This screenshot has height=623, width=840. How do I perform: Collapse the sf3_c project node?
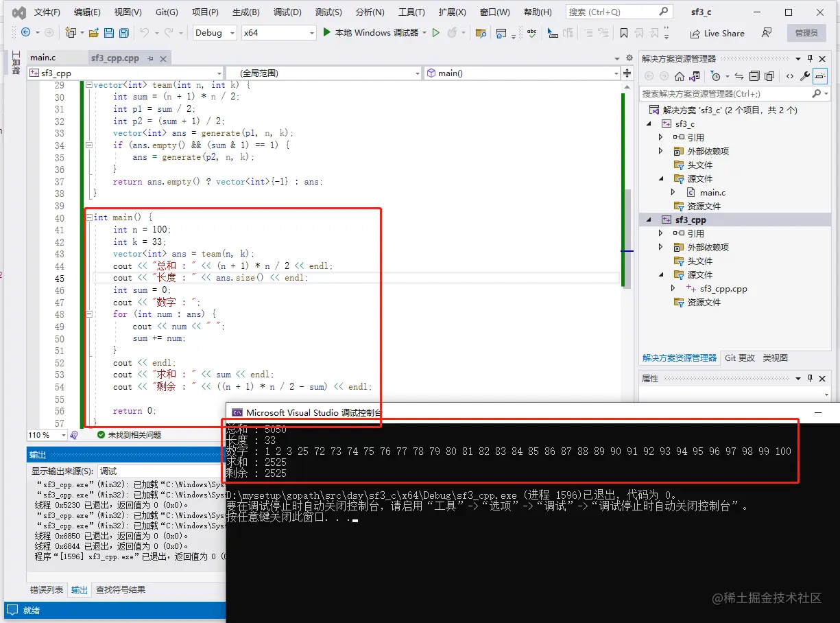tap(649, 124)
